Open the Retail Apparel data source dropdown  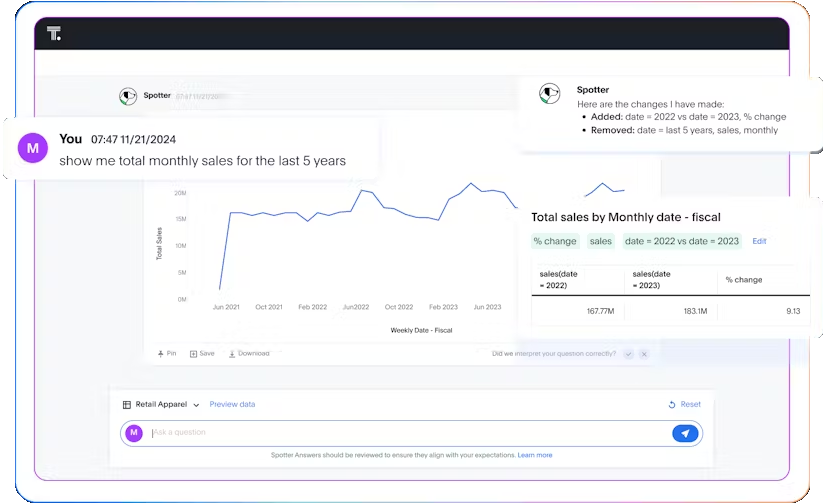point(161,405)
